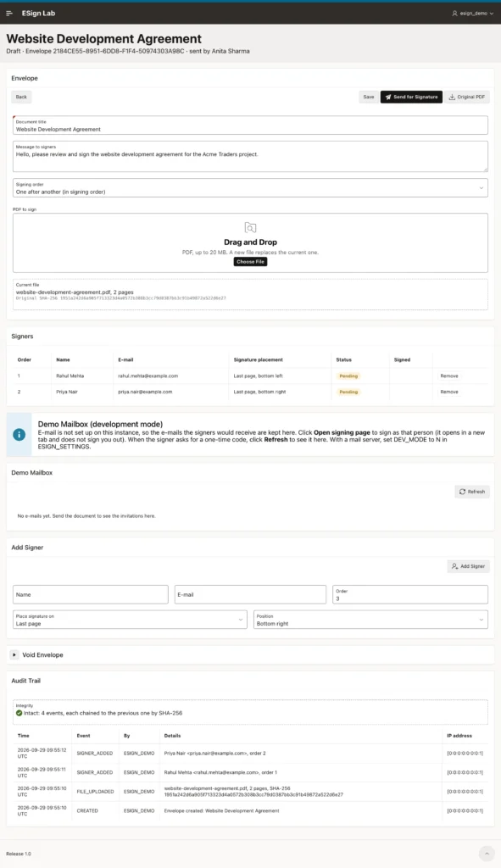Click Pending status badge for Rahul Mehta
This screenshot has height=868, width=501.
(x=348, y=376)
